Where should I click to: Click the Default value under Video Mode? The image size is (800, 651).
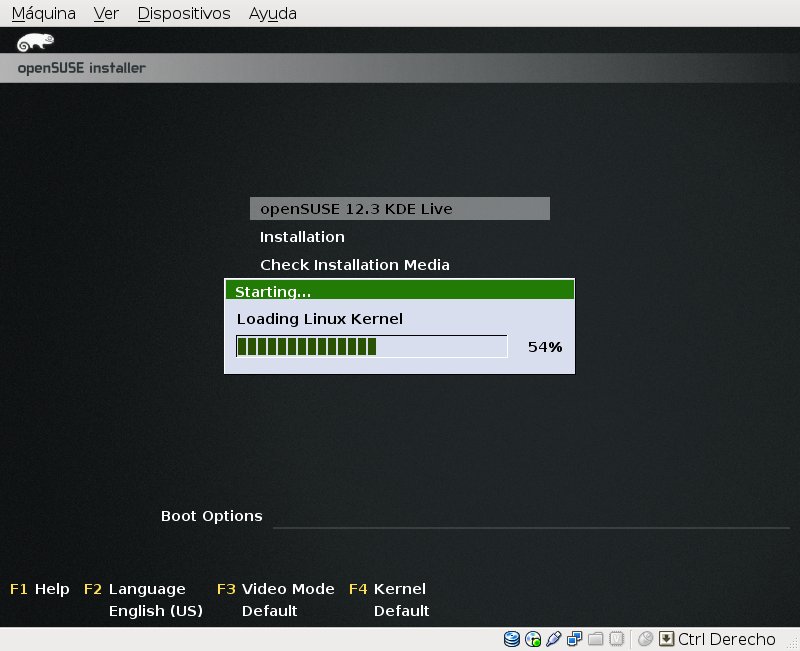(269, 611)
